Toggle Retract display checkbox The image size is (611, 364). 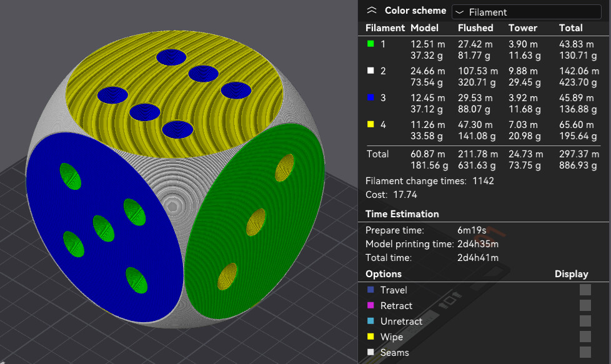585,305
